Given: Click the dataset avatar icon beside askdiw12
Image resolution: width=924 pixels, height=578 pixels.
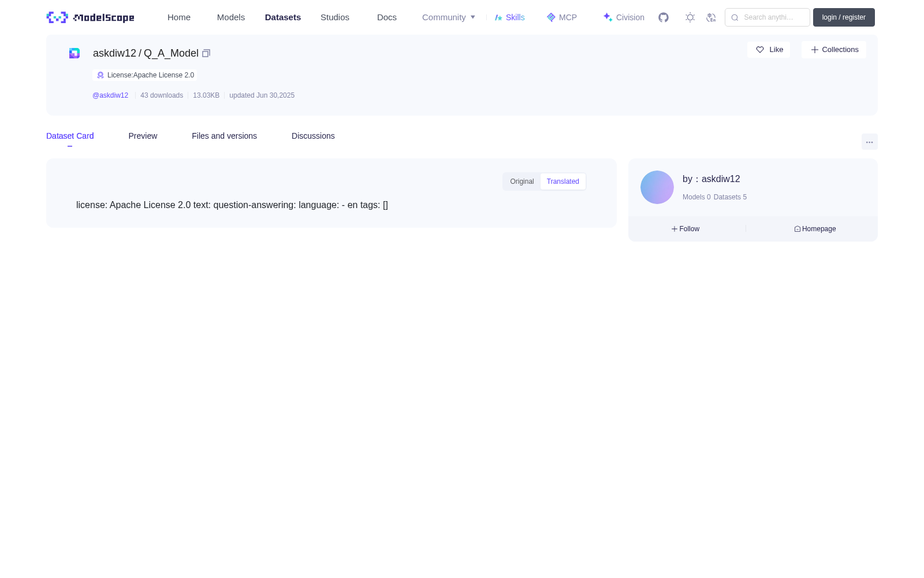Looking at the screenshot, I should click(74, 53).
